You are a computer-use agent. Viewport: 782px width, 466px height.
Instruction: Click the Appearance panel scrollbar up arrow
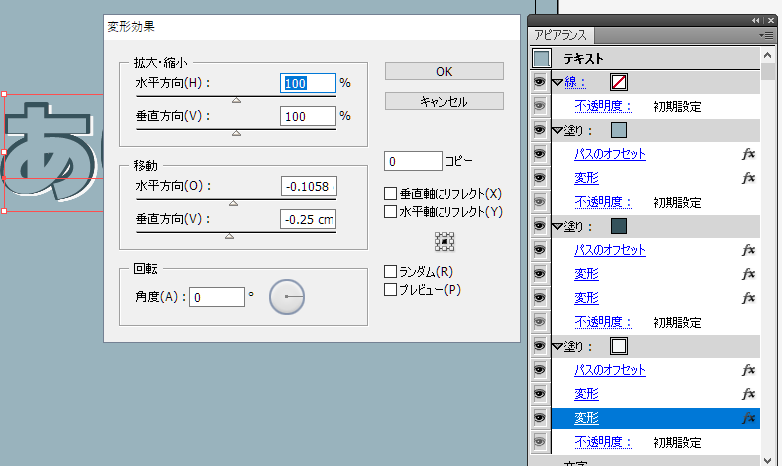pos(768,56)
